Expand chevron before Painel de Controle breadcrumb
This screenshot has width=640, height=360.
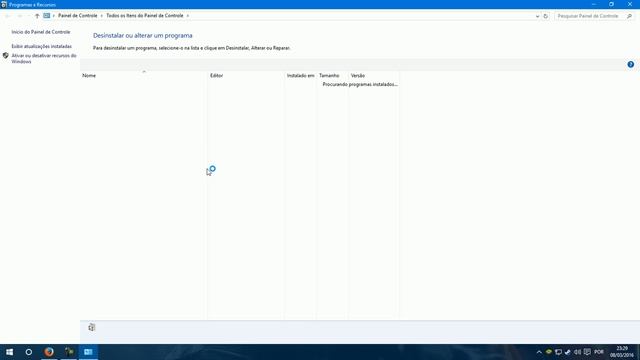(x=53, y=16)
